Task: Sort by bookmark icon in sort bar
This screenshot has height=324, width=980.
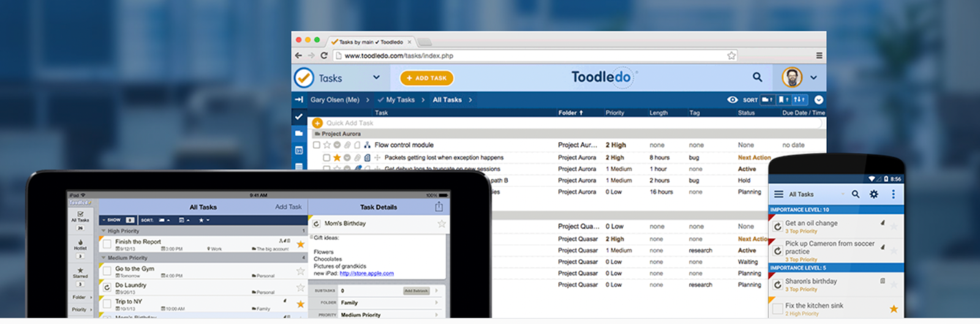Action: pyautogui.click(x=783, y=99)
